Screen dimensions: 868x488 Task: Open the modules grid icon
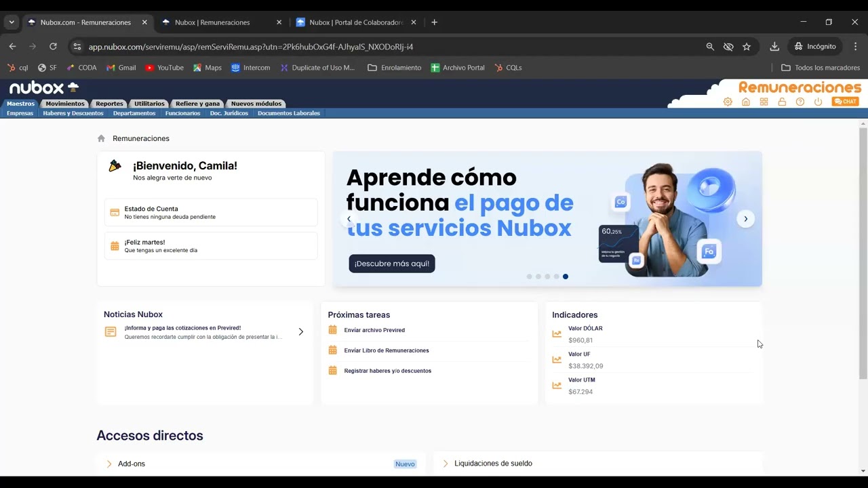pyautogui.click(x=764, y=102)
